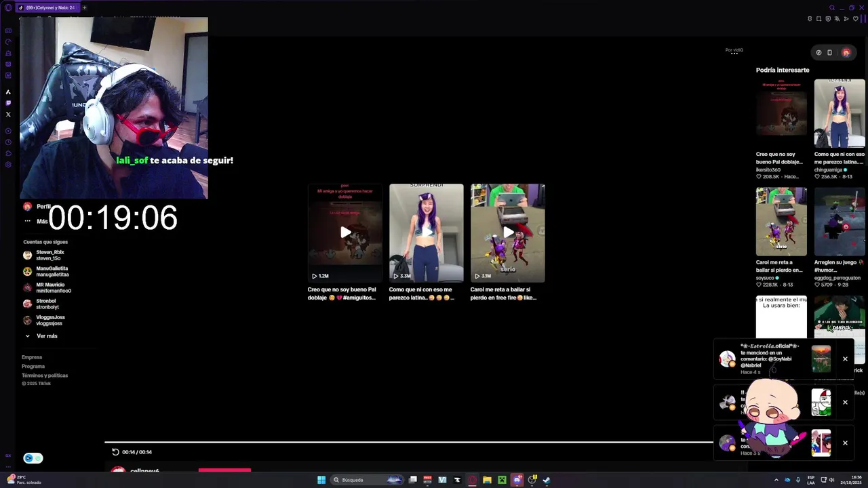Open sidebar thumbnail by soysuco
The height and width of the screenshot is (488, 868).
(781, 222)
